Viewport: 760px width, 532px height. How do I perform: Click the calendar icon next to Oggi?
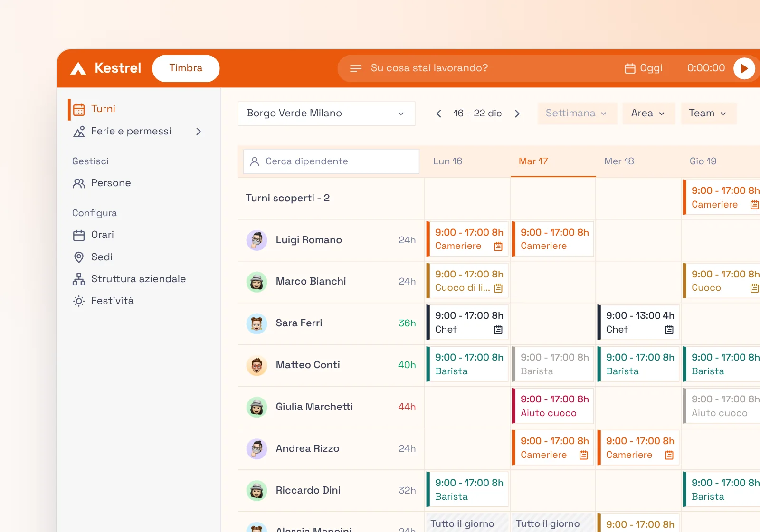click(x=630, y=68)
